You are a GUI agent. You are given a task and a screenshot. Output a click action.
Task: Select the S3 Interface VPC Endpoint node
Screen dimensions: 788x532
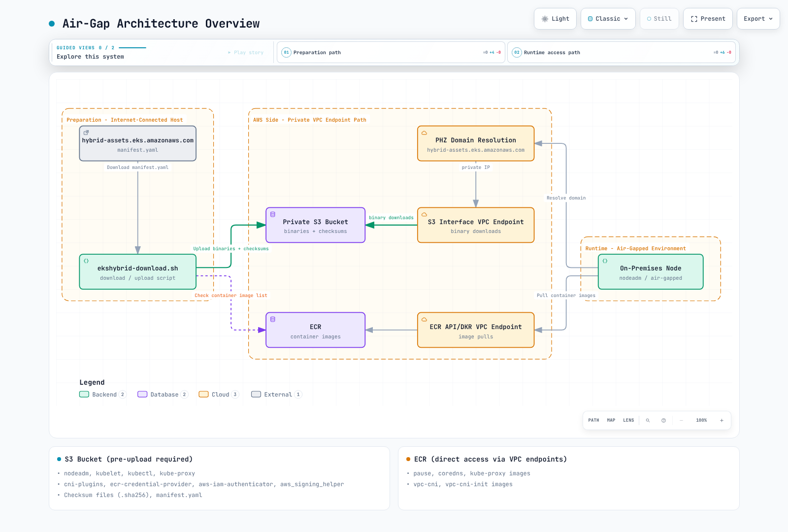tap(476, 225)
